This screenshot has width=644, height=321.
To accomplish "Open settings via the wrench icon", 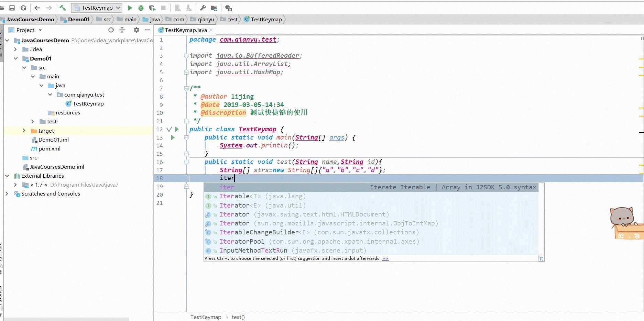I will tap(203, 8).
